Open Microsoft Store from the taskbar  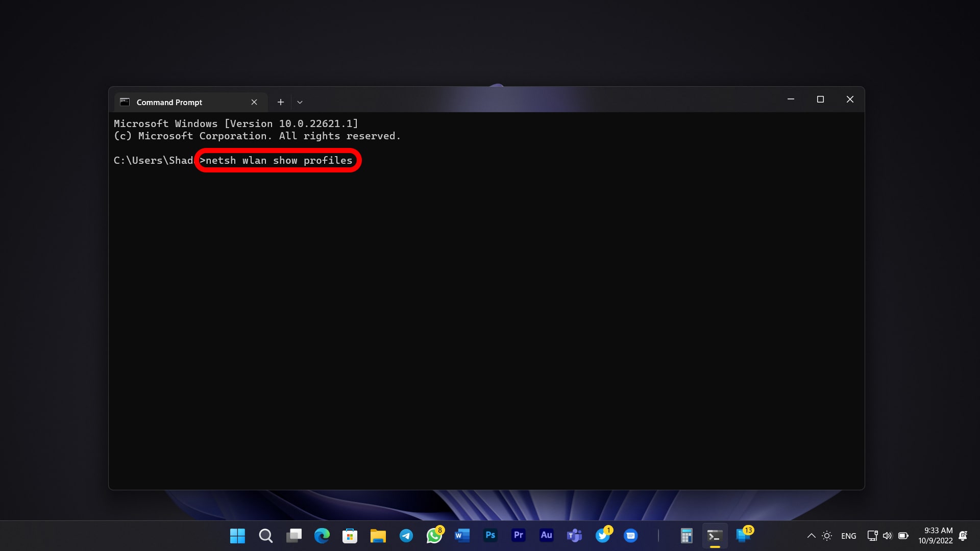(350, 536)
